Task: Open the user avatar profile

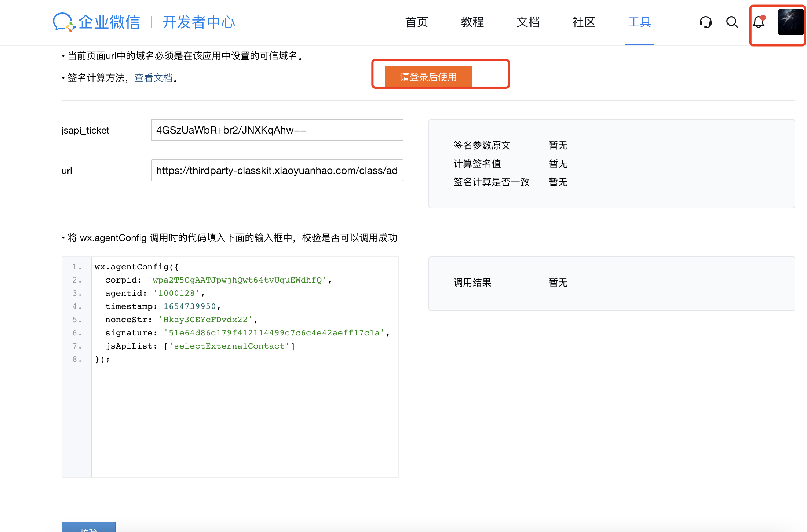Action: [x=790, y=22]
